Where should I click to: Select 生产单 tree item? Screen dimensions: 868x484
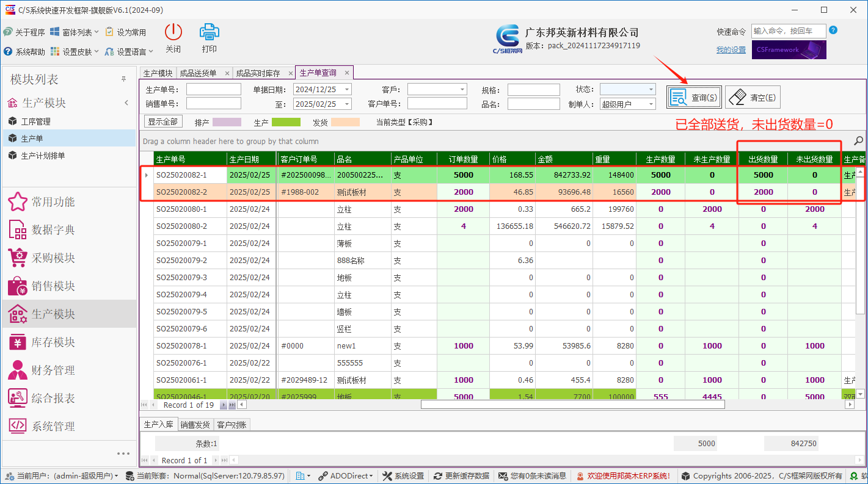(x=69, y=139)
